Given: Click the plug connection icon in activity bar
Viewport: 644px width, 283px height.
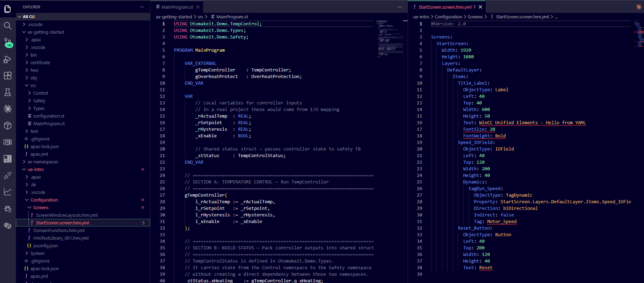Looking at the screenshot, I should 8,175.
